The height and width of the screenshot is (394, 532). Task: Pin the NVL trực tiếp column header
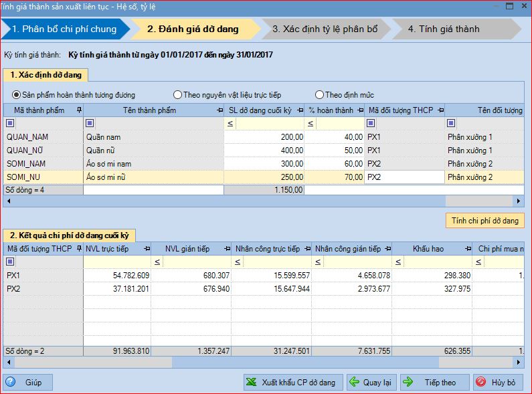pos(145,249)
